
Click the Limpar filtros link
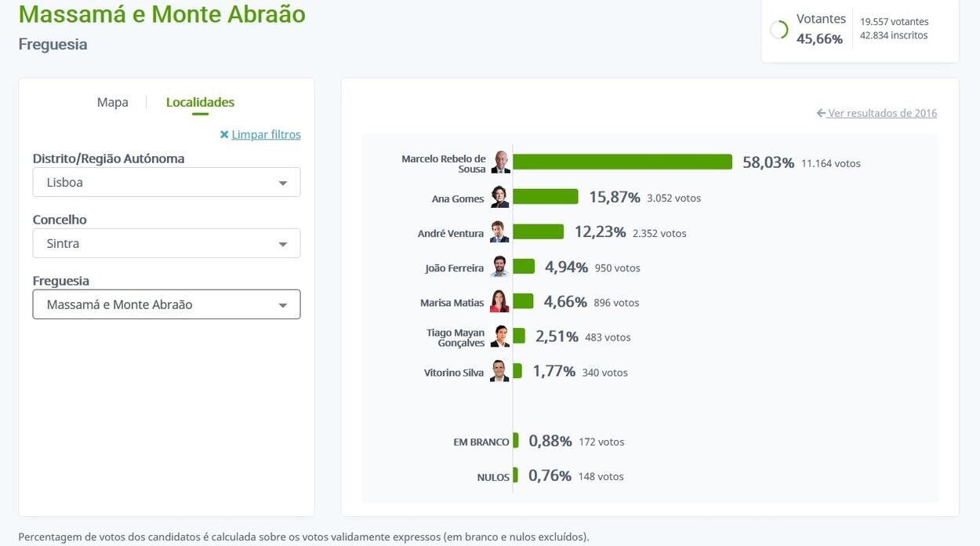(x=266, y=135)
